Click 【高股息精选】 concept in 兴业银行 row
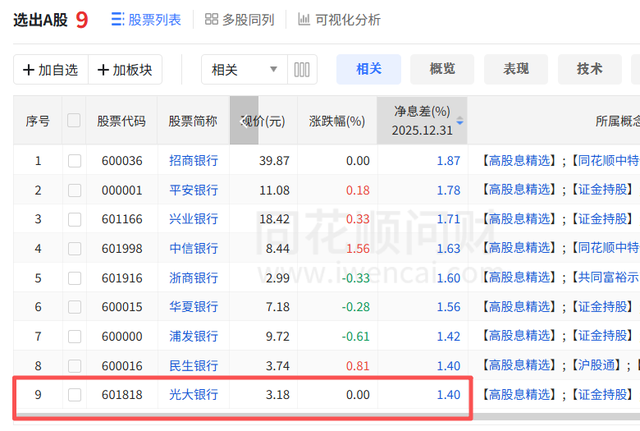Screen dimensions: 640x431 (518, 219)
